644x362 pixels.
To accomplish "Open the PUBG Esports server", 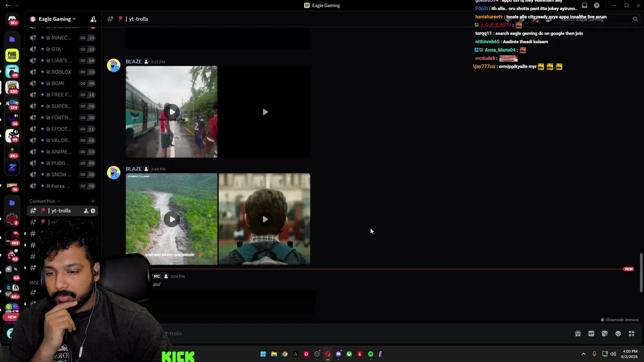I will [x=12, y=55].
